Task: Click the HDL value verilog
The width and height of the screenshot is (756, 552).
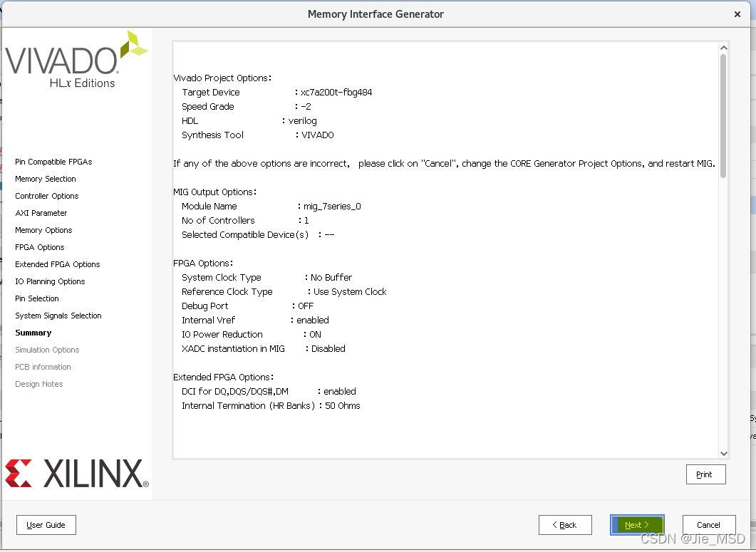Action: [x=302, y=120]
